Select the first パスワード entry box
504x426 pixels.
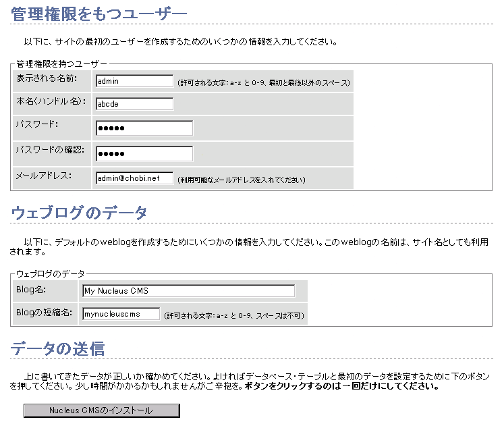[144, 128]
